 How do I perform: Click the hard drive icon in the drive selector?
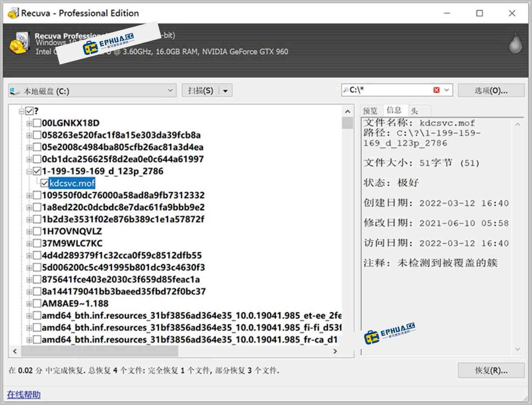point(14,90)
